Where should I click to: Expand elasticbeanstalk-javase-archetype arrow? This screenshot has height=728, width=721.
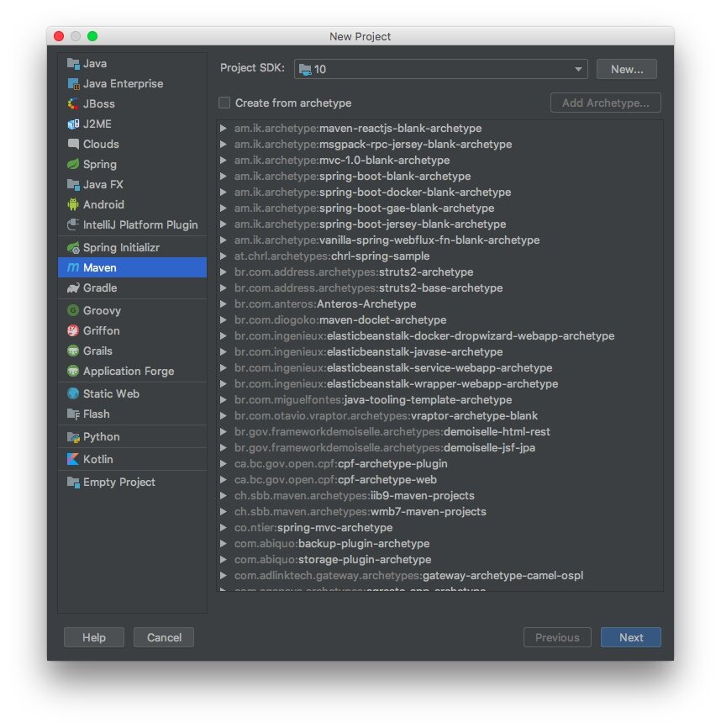224,352
